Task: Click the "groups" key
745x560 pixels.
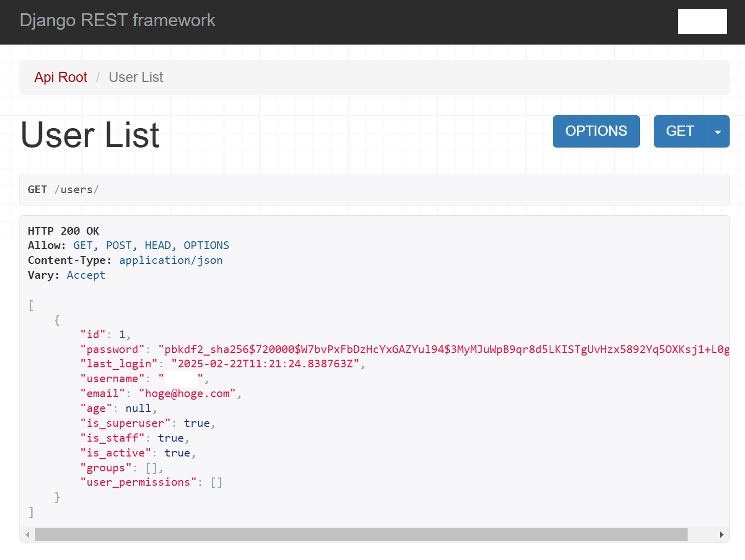Action: click(x=106, y=468)
